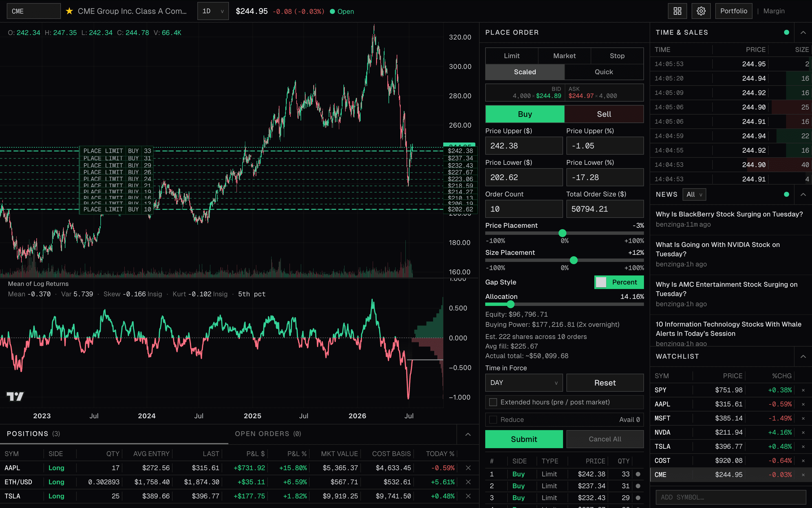Select the Market order tab
812x508 pixels.
(564, 56)
